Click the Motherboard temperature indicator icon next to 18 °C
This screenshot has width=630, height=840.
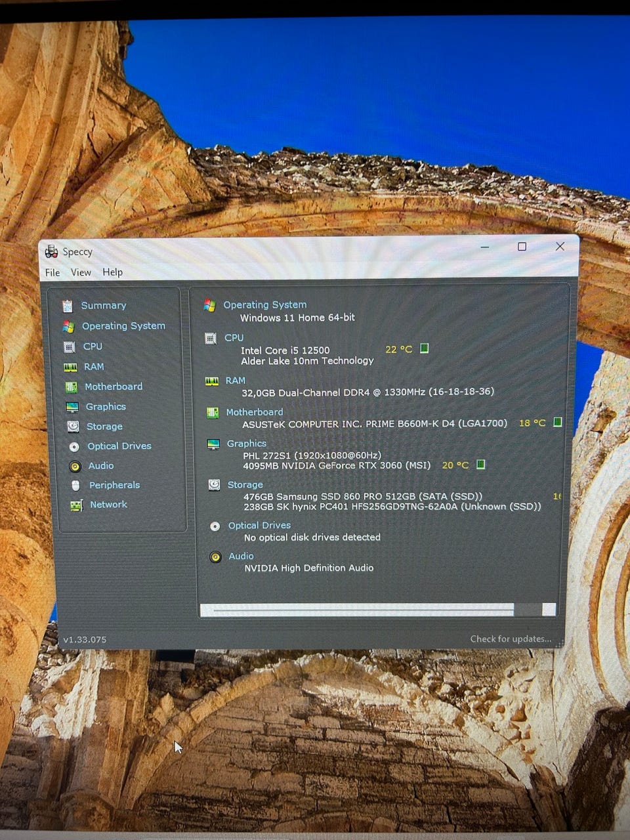coord(557,422)
